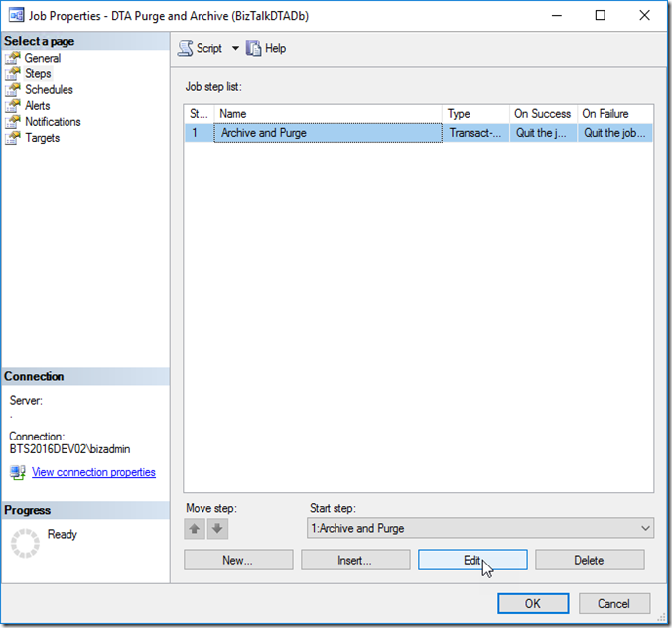Click the Targets page icon
The image size is (672, 628).
(x=13, y=138)
